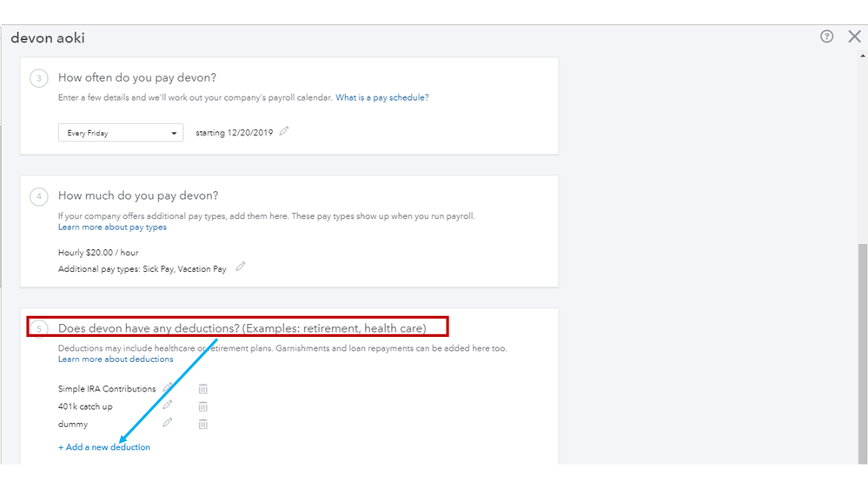Click the Hourly $20.00 / hour text
The width and height of the screenshot is (868, 488).
98,253
